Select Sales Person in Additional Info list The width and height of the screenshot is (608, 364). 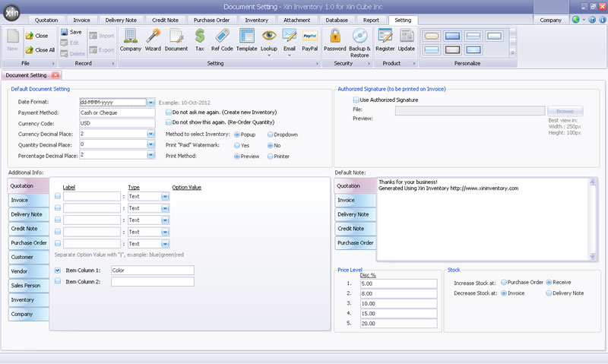tap(28, 286)
